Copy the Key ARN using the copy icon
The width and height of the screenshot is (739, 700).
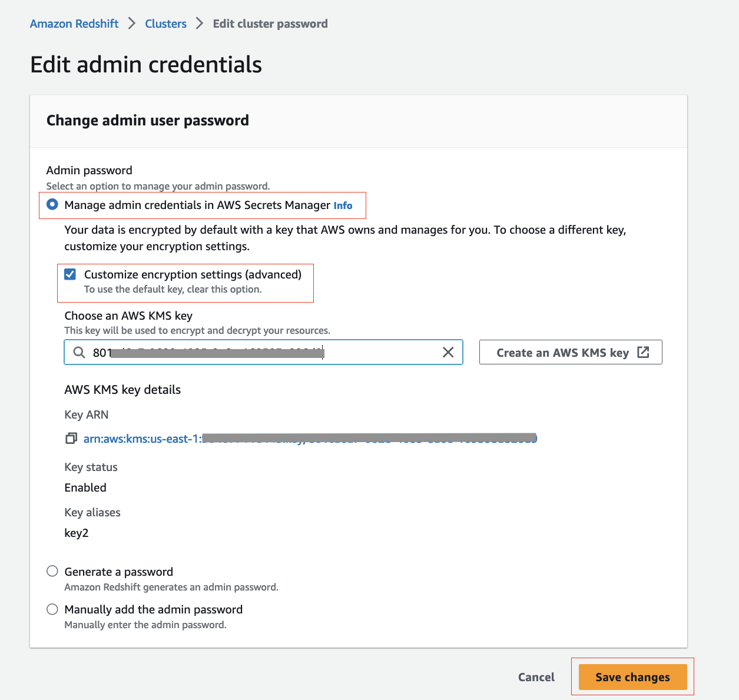(x=71, y=439)
